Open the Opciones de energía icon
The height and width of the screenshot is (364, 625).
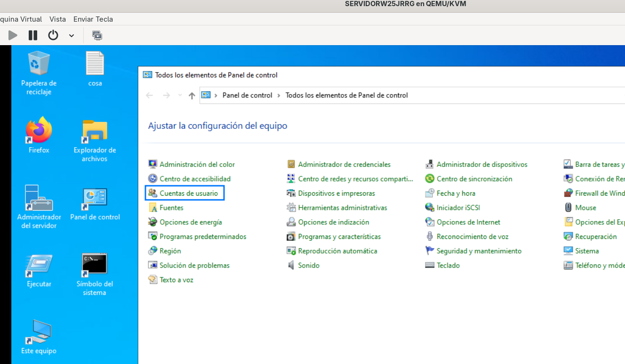click(152, 222)
